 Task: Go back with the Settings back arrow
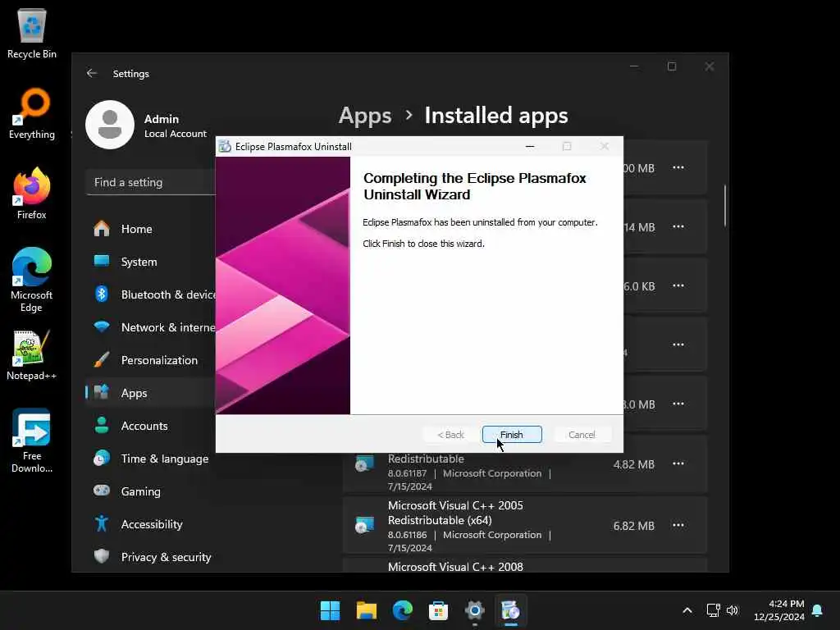pyautogui.click(x=92, y=73)
